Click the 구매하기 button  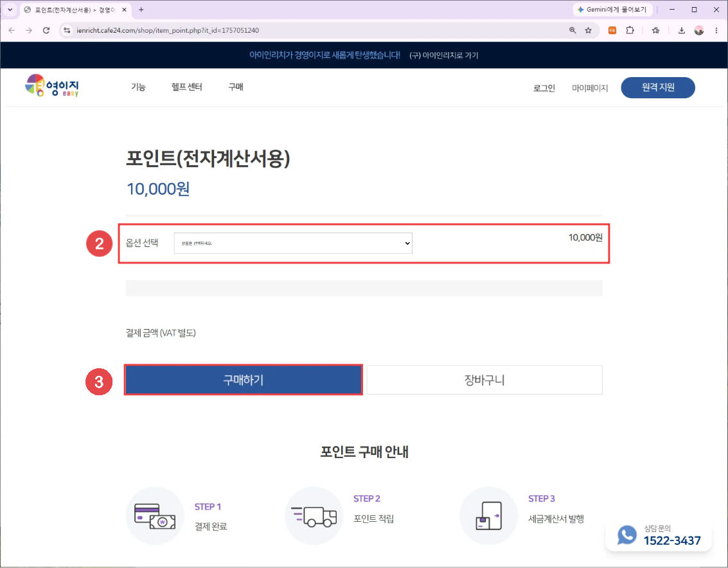click(244, 380)
